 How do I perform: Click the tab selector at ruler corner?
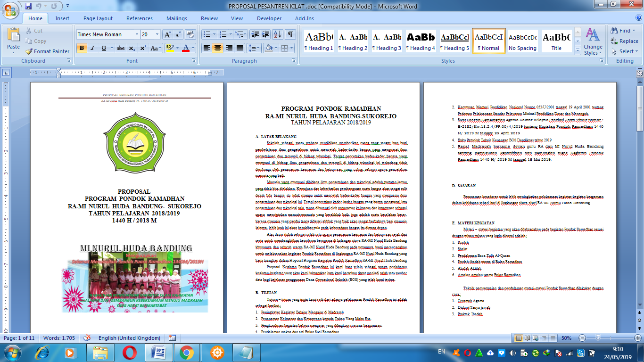(x=6, y=73)
